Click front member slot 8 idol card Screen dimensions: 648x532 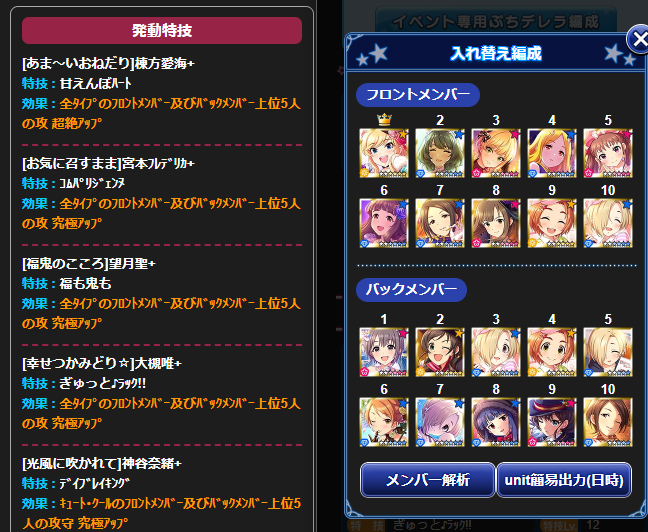tap(496, 223)
